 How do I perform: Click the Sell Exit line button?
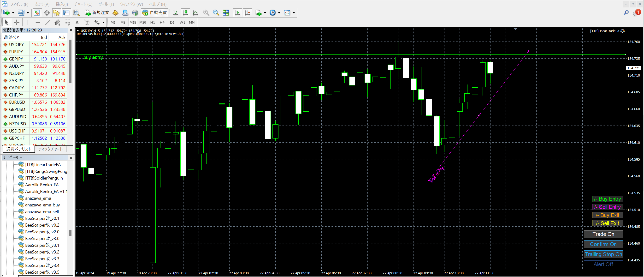pos(607,223)
